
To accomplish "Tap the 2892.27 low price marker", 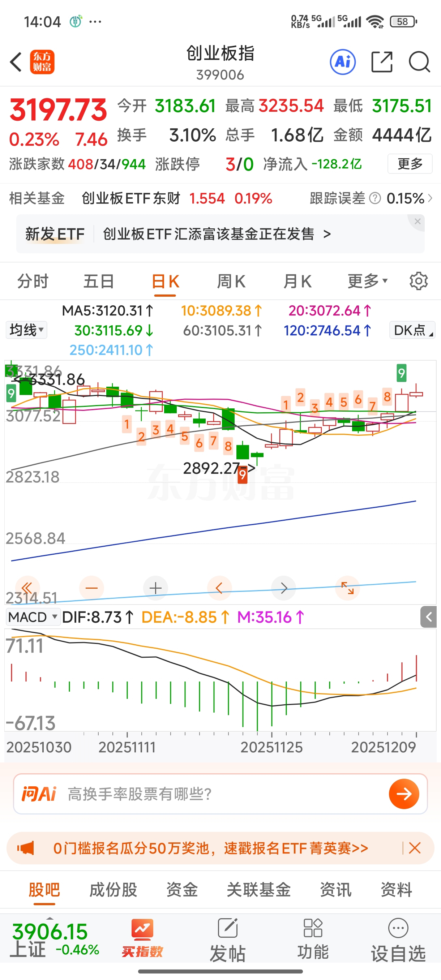I will 219,468.
